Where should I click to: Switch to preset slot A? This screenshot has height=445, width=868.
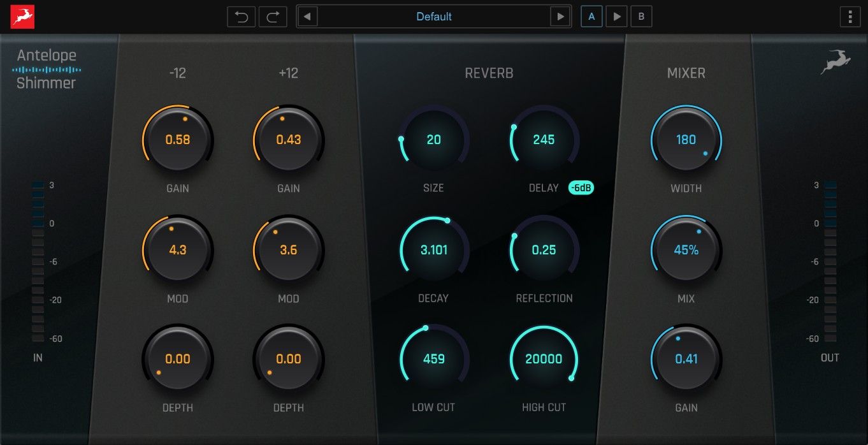tap(591, 17)
